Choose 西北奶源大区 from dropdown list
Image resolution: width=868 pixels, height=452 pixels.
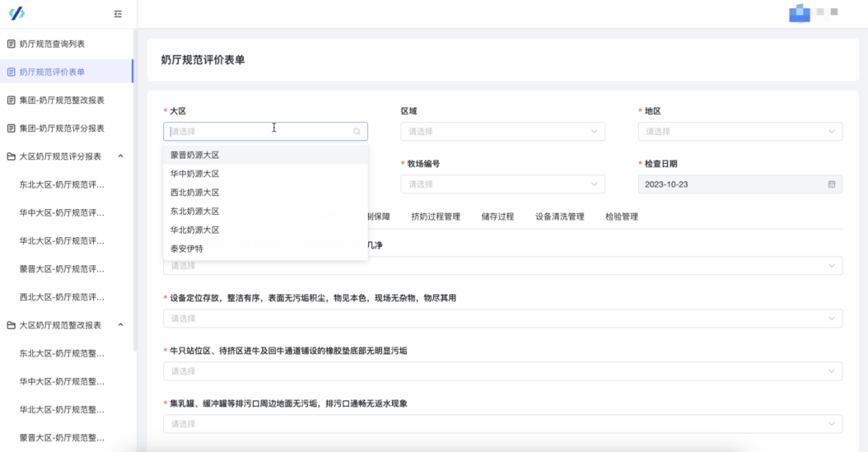266,193
